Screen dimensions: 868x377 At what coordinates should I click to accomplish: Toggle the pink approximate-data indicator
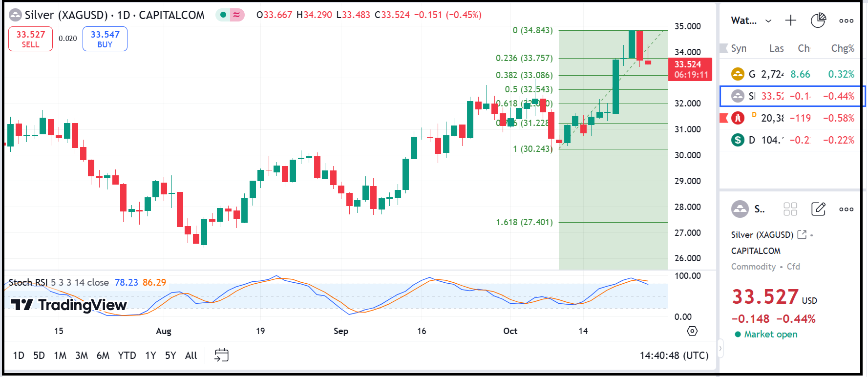tap(237, 15)
